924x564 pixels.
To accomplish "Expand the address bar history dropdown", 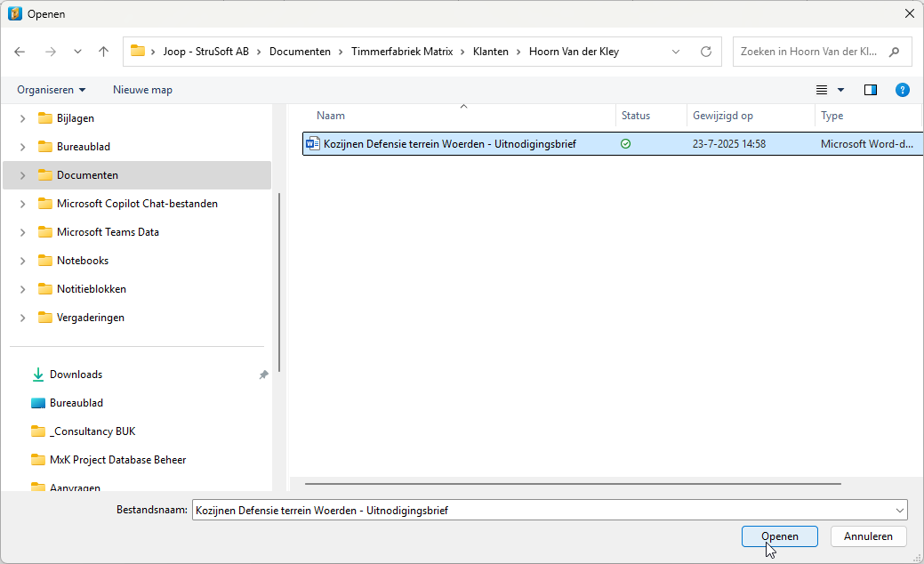I will (676, 52).
